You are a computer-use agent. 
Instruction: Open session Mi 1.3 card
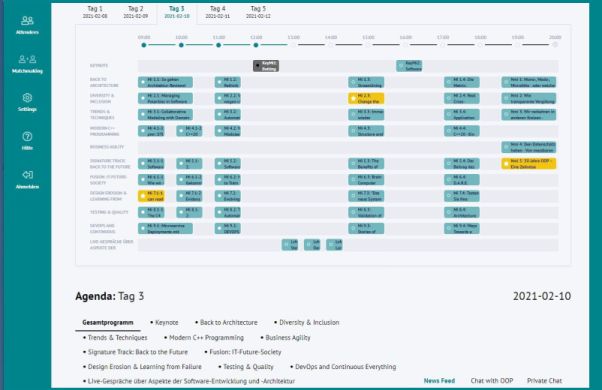point(366,82)
